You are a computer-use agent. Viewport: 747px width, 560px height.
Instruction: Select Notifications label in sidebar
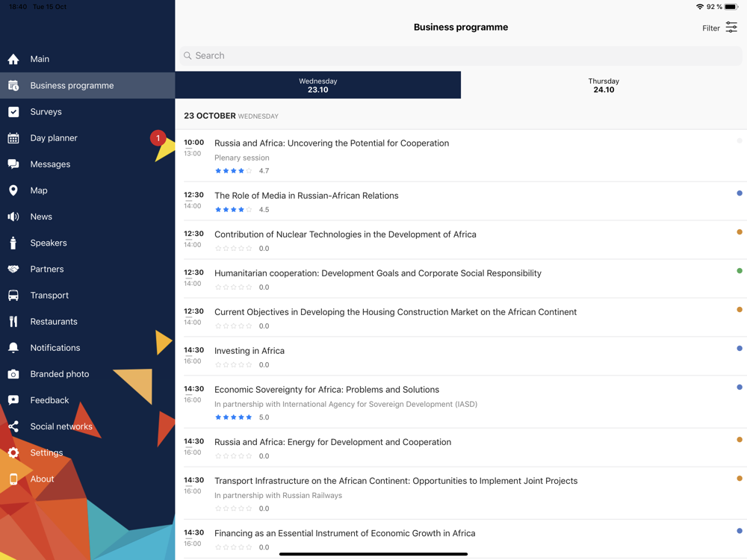point(55,348)
